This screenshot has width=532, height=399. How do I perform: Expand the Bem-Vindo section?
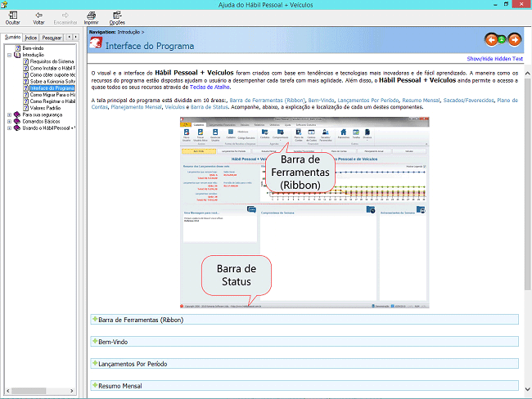click(x=304, y=342)
